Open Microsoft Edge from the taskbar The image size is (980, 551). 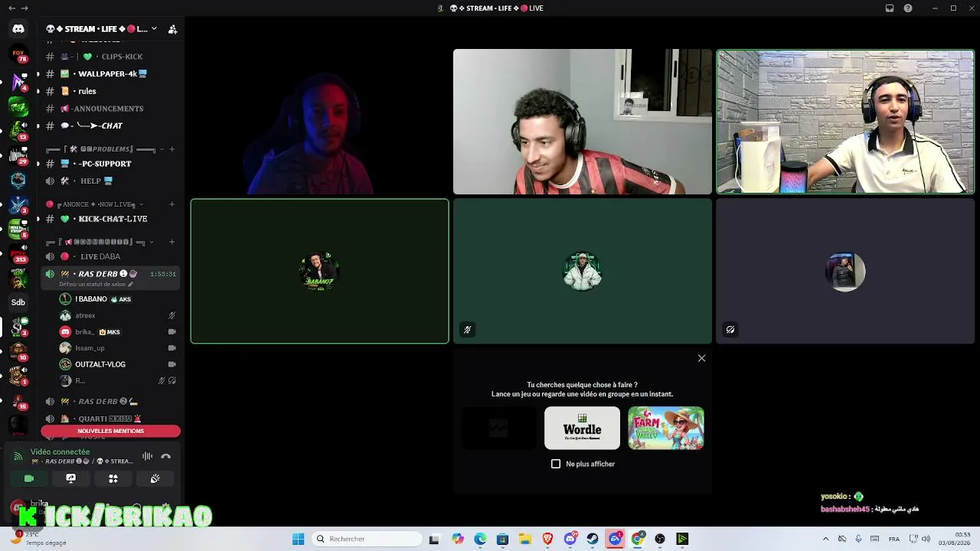[480, 539]
